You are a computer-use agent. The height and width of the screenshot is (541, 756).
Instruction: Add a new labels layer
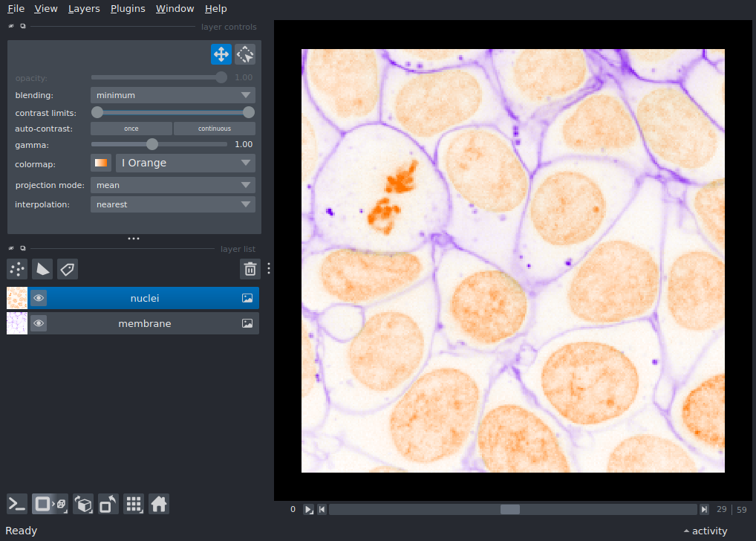click(68, 269)
